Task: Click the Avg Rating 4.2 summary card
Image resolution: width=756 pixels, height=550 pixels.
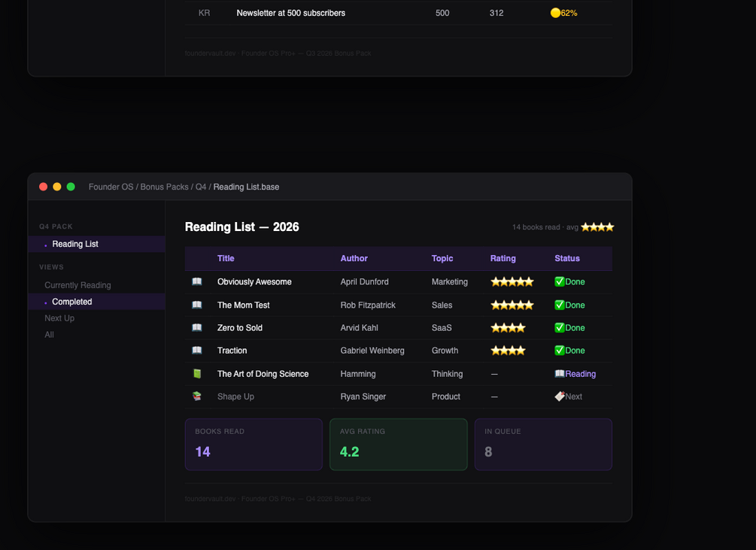Action: coord(398,445)
